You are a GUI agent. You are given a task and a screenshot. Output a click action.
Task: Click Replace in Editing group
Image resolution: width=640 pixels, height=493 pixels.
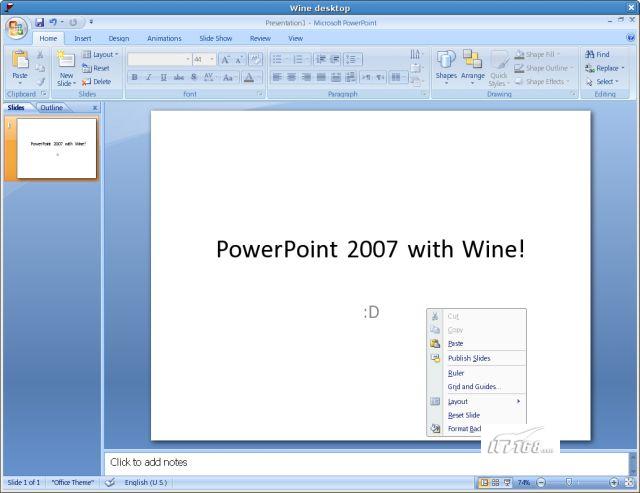click(605, 68)
